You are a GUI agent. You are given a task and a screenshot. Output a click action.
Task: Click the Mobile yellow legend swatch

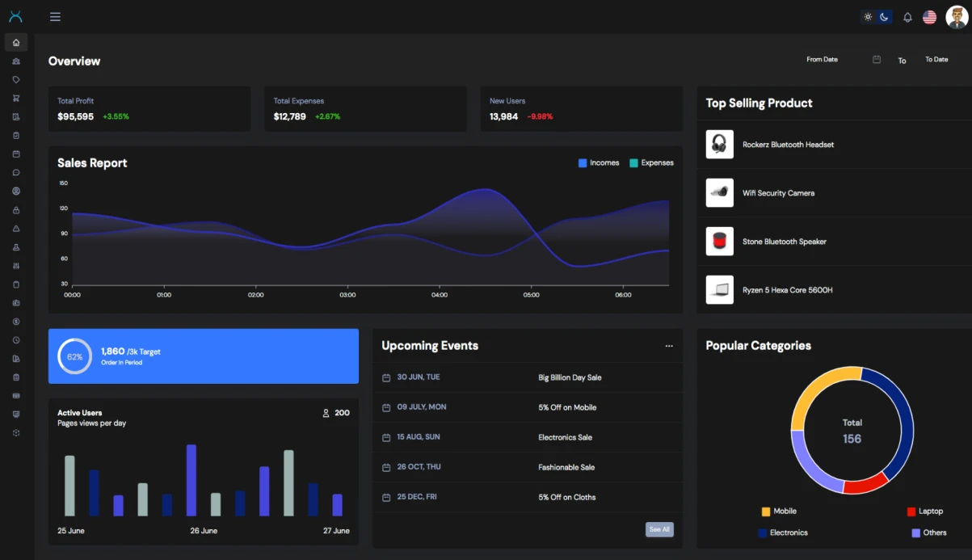766,512
